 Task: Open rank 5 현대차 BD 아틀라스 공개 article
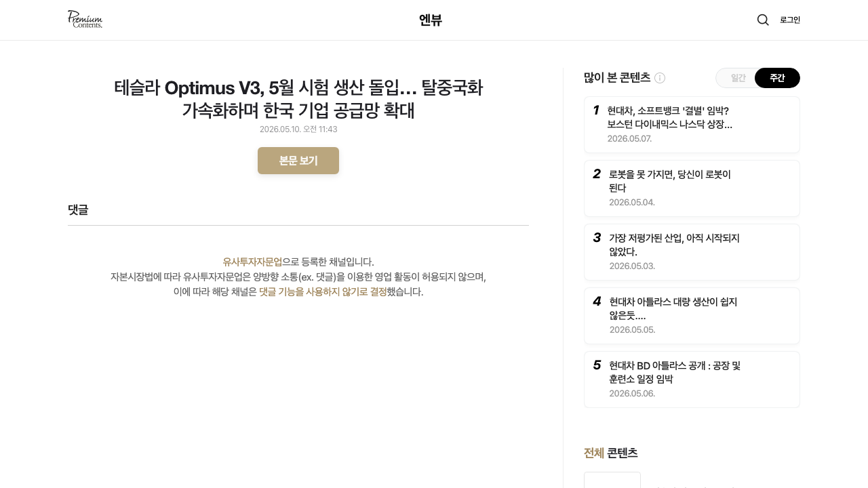692,380
